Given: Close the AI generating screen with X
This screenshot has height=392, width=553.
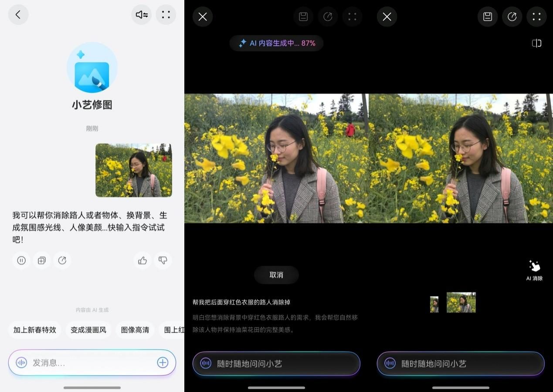Looking at the screenshot, I should [203, 17].
